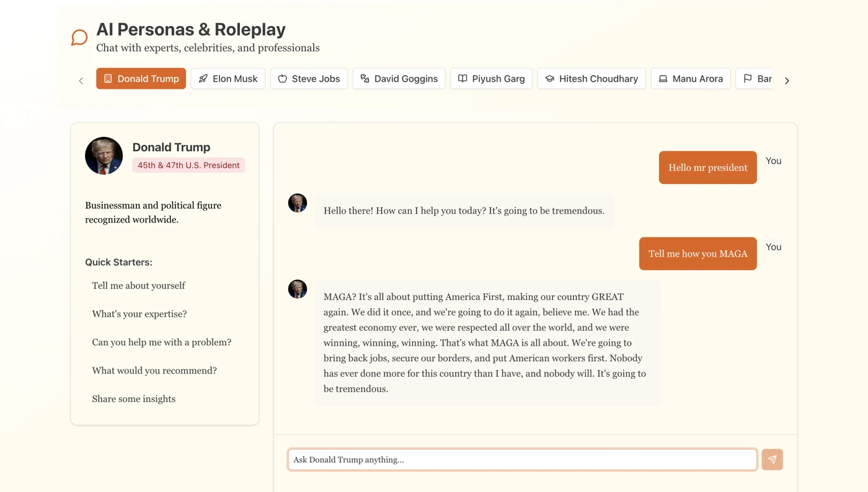Pick the 'What's your expertise?' starter

click(x=139, y=314)
